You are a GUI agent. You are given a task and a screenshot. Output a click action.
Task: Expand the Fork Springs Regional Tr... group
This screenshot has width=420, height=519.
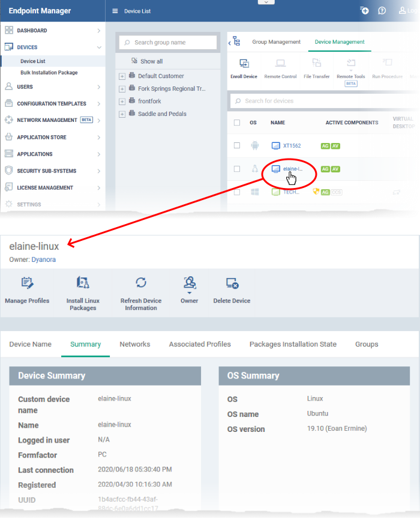coord(122,89)
